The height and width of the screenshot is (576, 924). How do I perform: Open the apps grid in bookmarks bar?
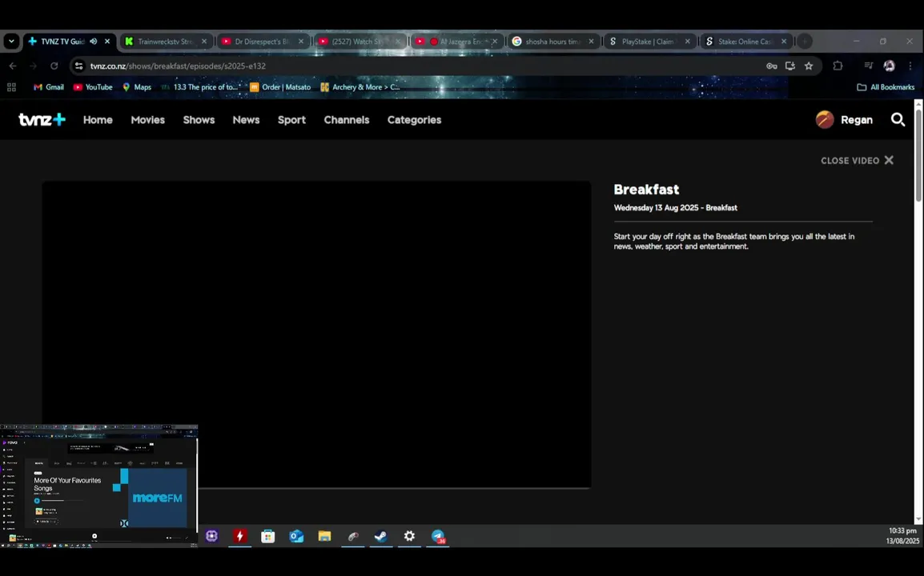click(11, 87)
